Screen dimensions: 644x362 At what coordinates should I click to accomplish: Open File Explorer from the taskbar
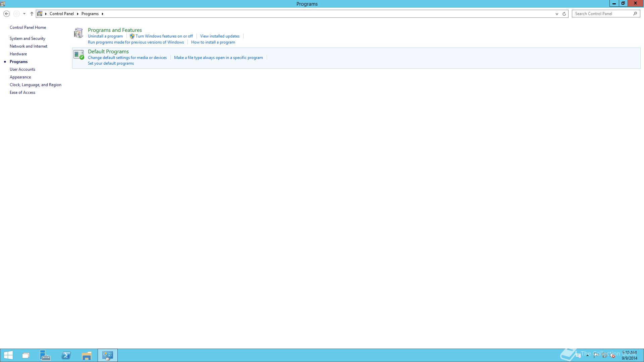[87, 355]
